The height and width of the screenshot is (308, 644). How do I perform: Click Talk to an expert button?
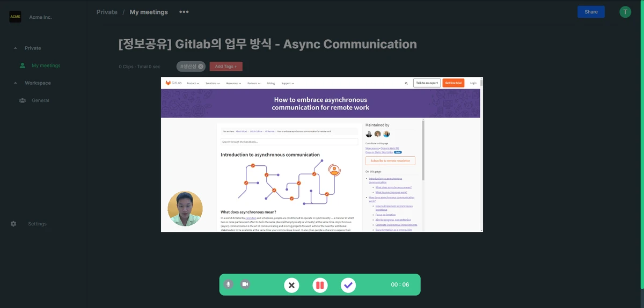tap(427, 83)
